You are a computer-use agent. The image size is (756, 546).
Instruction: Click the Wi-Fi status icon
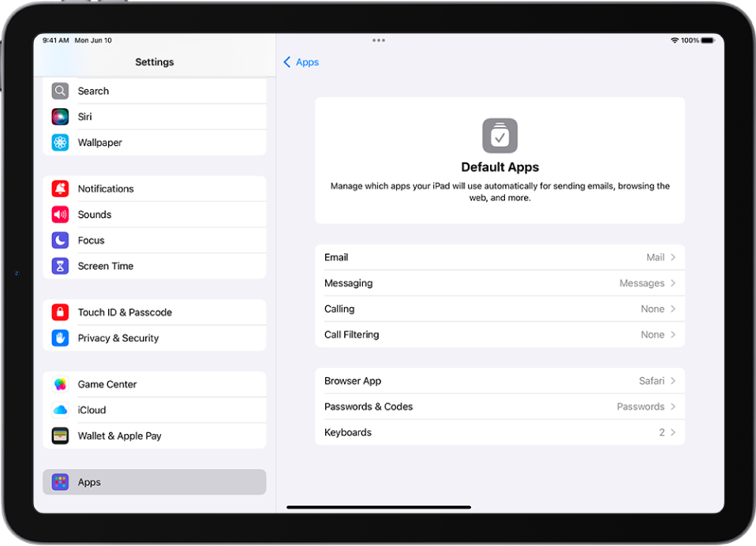[675, 40]
